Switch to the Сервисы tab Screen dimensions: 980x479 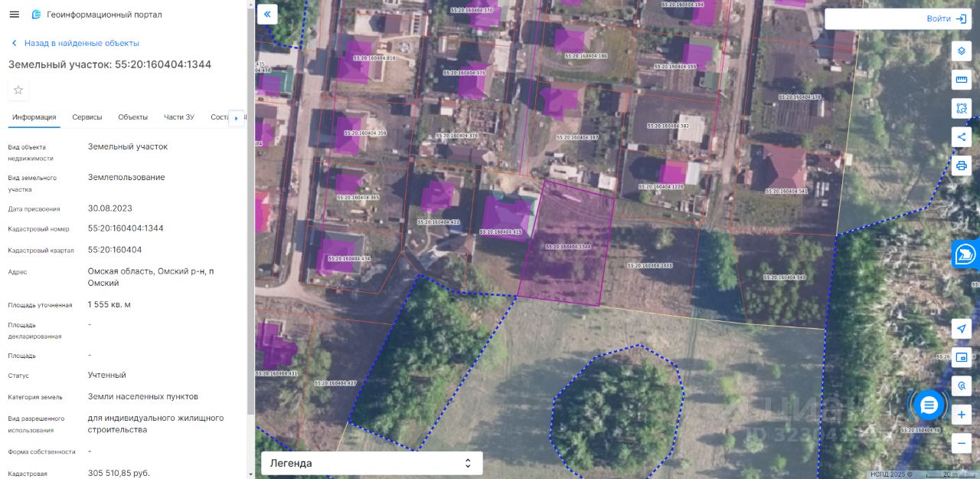pos(87,117)
